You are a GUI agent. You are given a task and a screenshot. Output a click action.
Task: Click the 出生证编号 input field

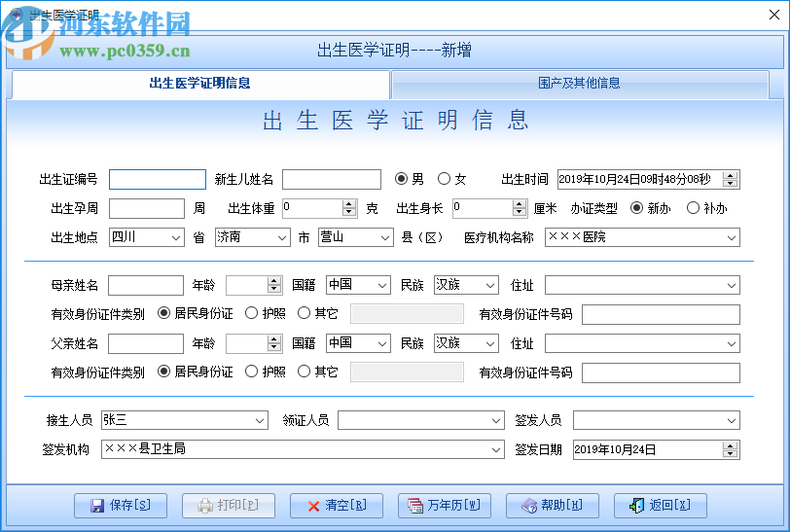pos(158,179)
